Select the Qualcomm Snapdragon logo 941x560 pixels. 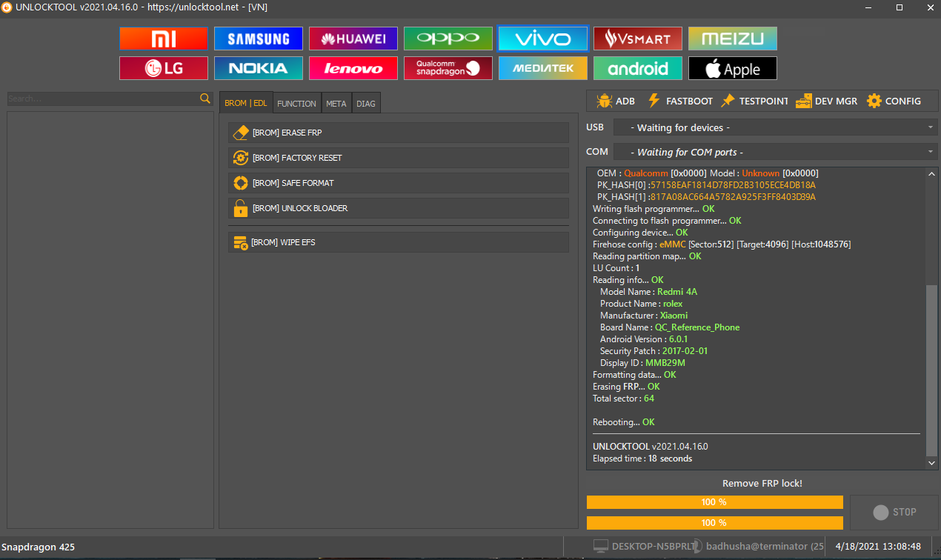click(448, 68)
